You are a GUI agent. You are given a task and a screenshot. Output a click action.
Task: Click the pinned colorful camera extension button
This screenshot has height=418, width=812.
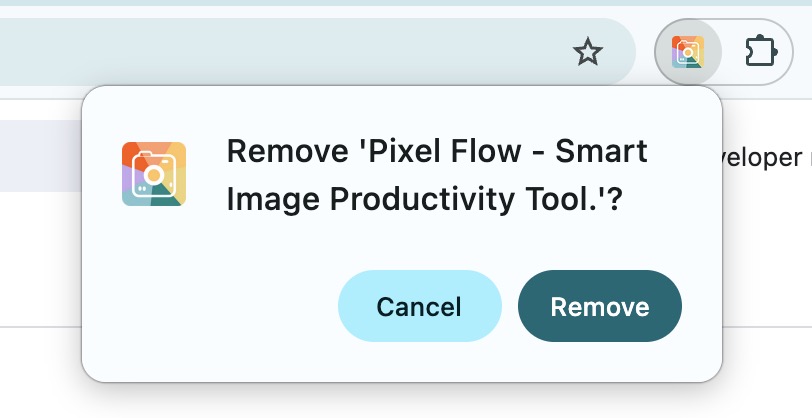point(688,52)
